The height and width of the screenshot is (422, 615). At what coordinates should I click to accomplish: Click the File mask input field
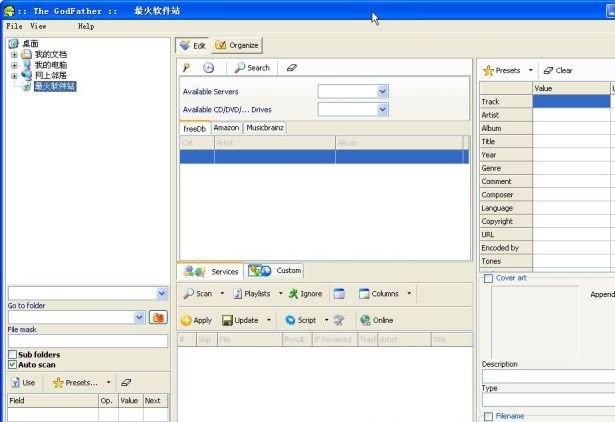click(x=87, y=341)
